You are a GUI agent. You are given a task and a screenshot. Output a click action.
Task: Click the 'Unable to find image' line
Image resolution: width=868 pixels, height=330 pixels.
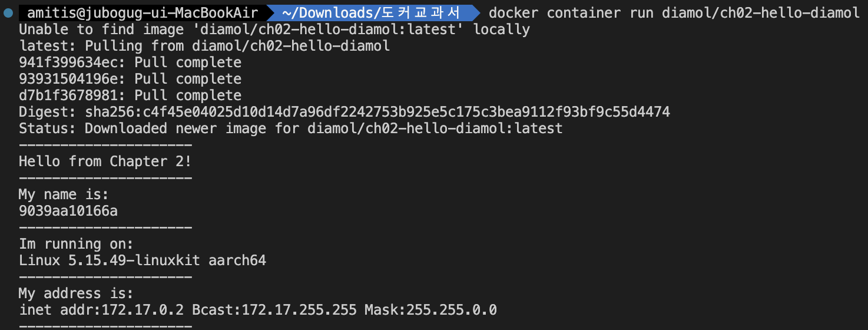pyautogui.click(x=274, y=29)
